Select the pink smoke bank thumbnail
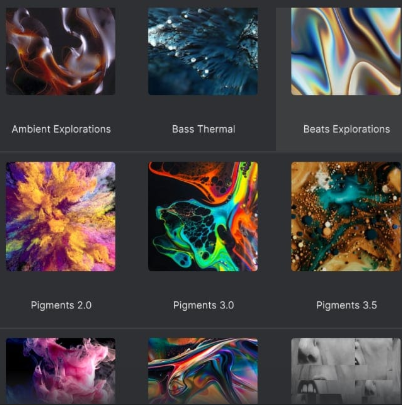The image size is (402, 405). point(61,371)
